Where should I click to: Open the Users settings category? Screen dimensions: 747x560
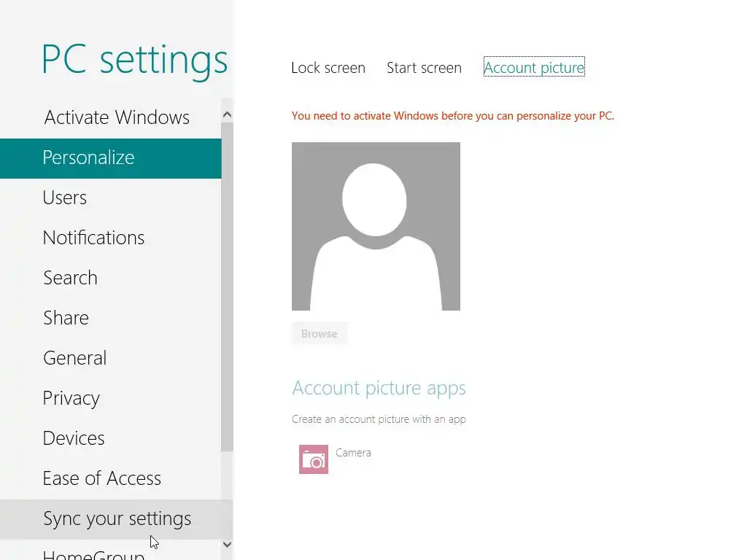click(x=111, y=198)
